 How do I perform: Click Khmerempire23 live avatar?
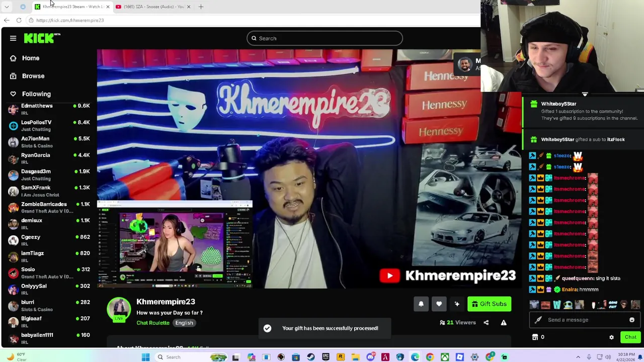pyautogui.click(x=119, y=309)
